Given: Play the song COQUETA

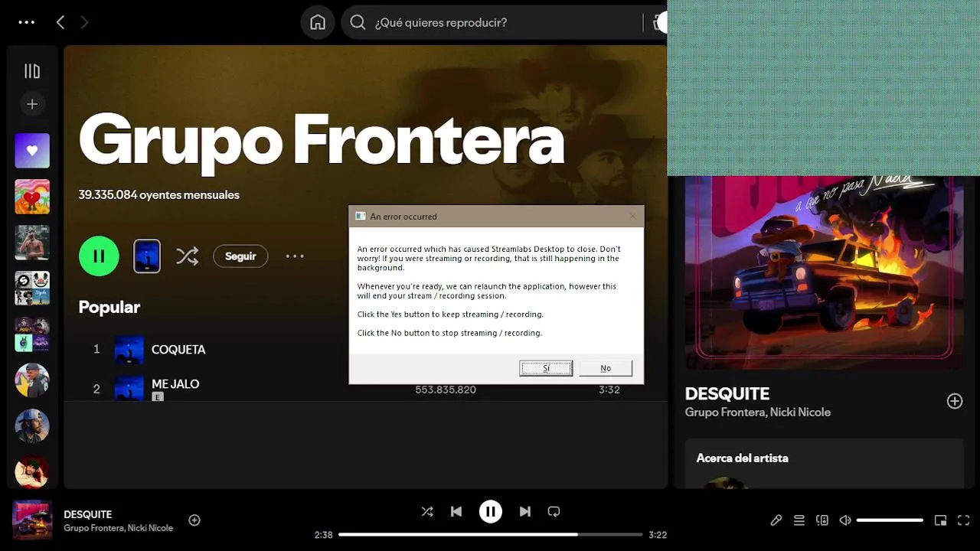Looking at the screenshot, I should (x=178, y=349).
